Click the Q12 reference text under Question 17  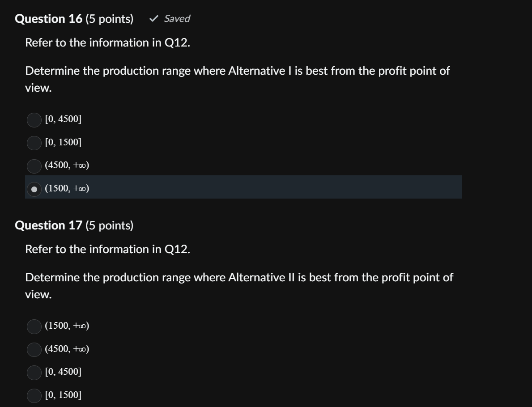click(x=107, y=249)
